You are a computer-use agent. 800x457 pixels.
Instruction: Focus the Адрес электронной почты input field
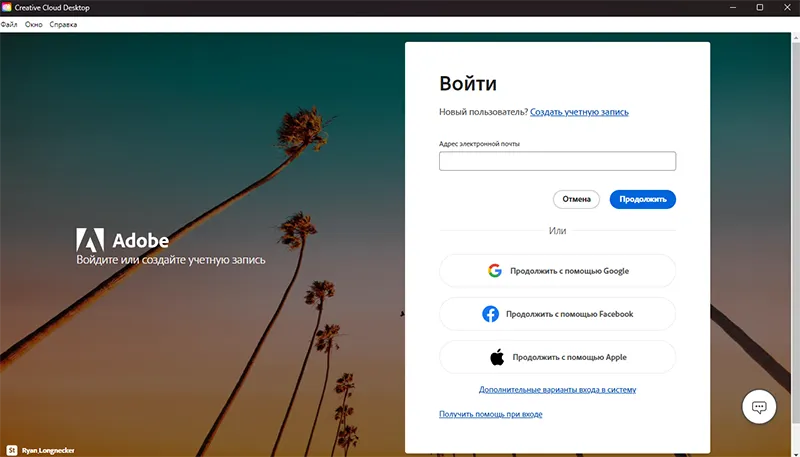(557, 161)
